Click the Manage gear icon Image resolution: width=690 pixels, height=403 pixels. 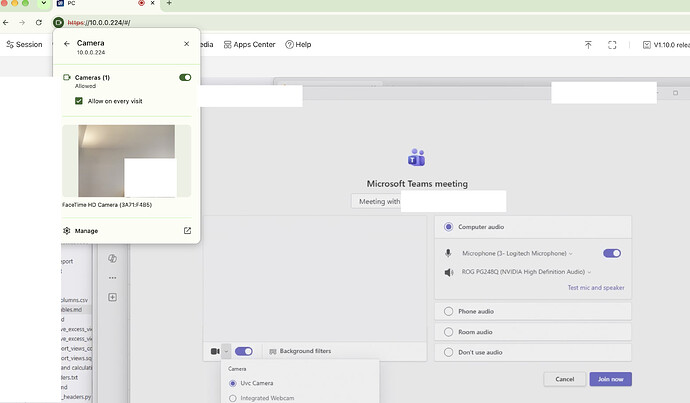pos(67,231)
